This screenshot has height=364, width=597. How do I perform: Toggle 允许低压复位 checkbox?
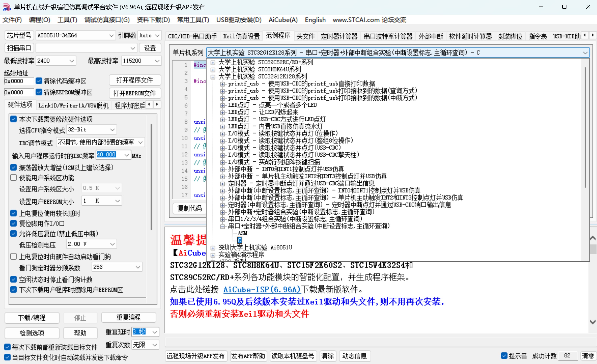coord(14,234)
